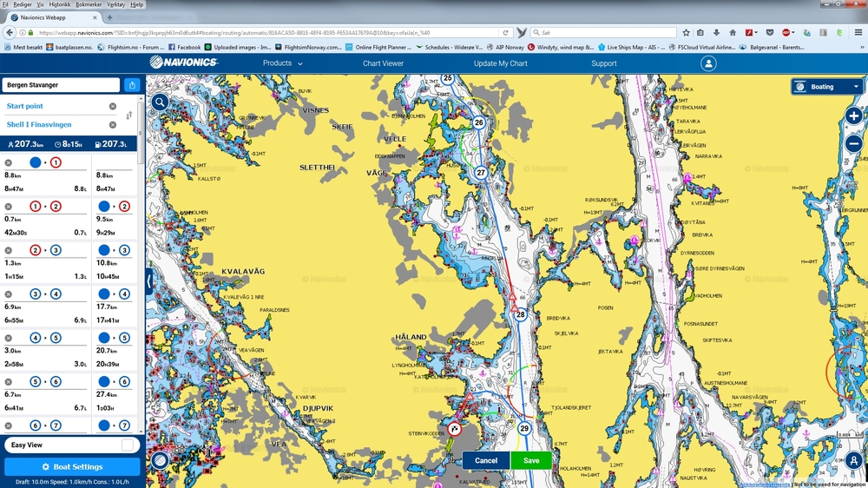Image resolution: width=868 pixels, height=488 pixels.
Task: Open Update My Chart page
Action: click(x=501, y=63)
